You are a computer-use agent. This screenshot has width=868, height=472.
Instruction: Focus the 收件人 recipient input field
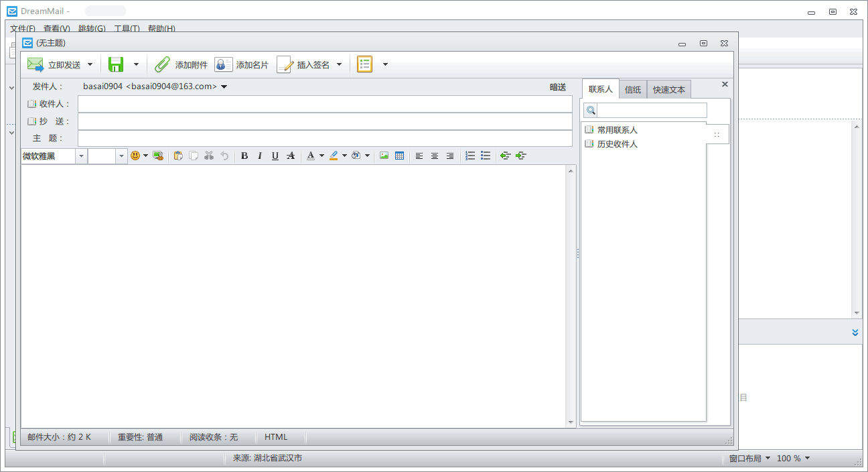tap(325, 104)
